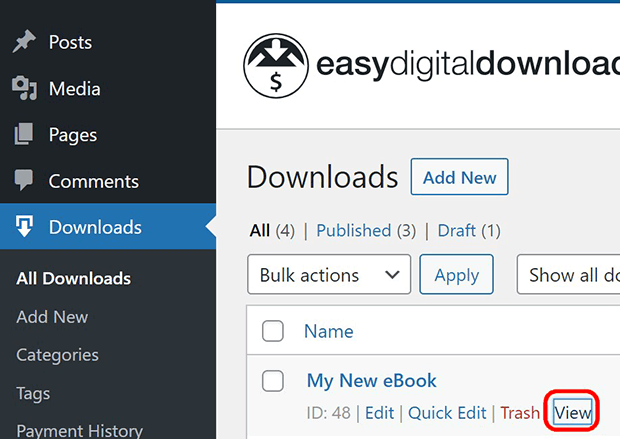Click the ID: 48 text
This screenshot has width=620, height=439.
click(x=329, y=413)
